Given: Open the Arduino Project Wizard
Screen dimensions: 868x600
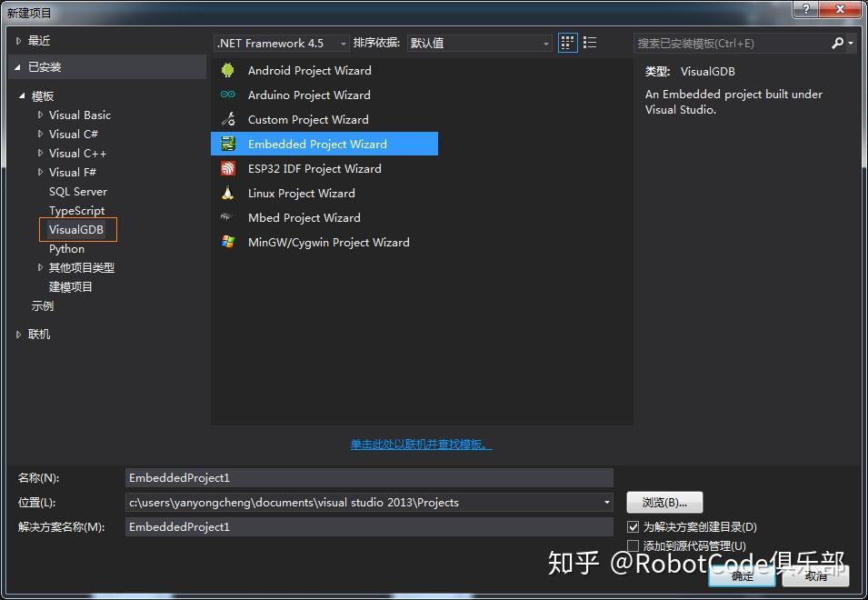Looking at the screenshot, I should [x=309, y=95].
